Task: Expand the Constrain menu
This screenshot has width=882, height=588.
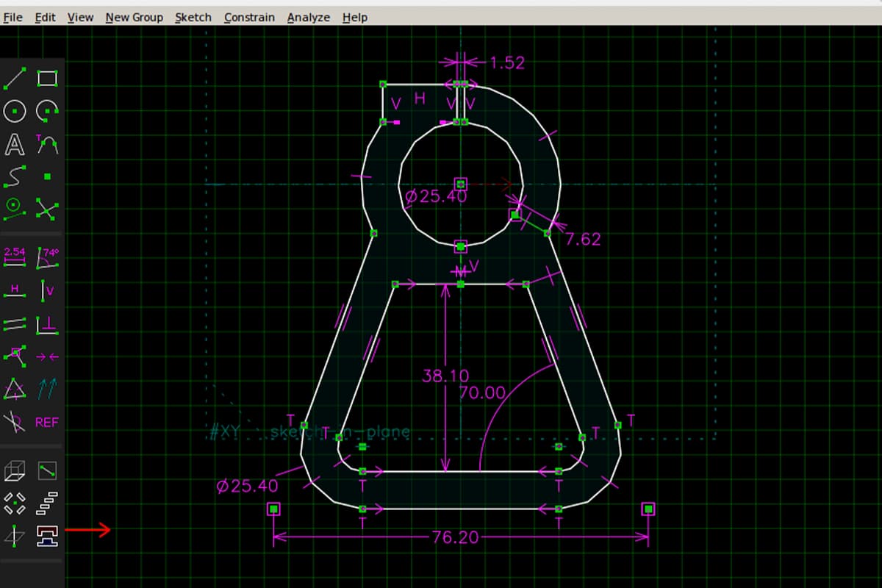Action: coord(249,17)
